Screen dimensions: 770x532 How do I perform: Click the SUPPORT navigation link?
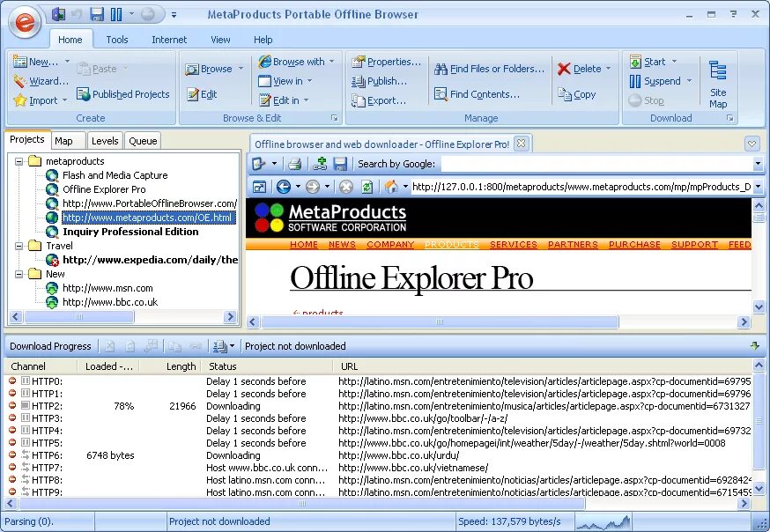(x=694, y=244)
